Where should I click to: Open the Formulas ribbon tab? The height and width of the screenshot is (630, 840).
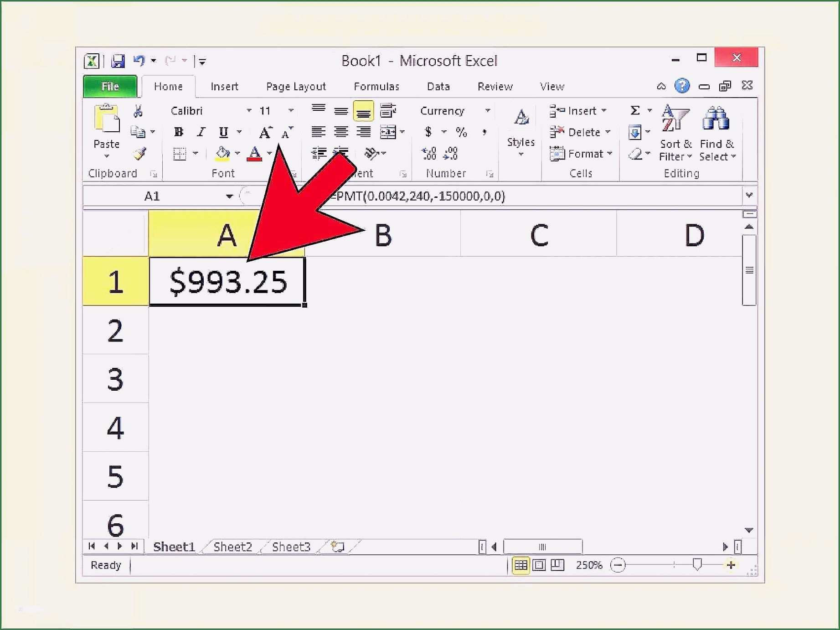point(376,87)
